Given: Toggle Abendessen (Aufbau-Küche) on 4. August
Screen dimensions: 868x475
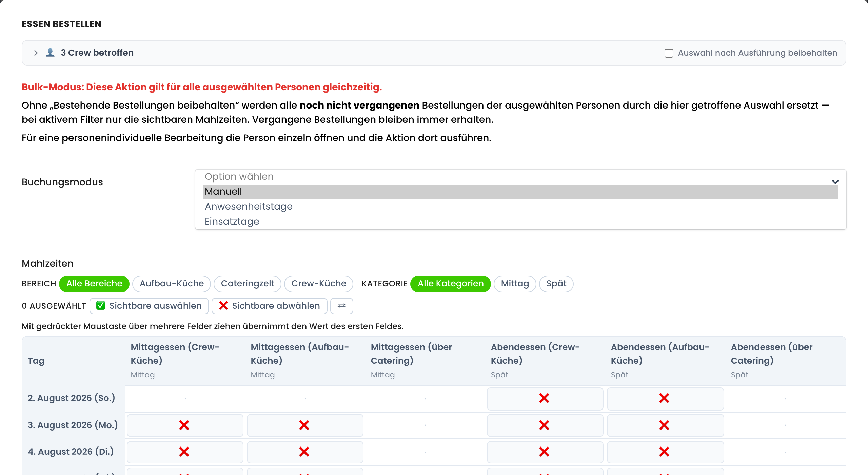Looking at the screenshot, I should pos(665,452).
